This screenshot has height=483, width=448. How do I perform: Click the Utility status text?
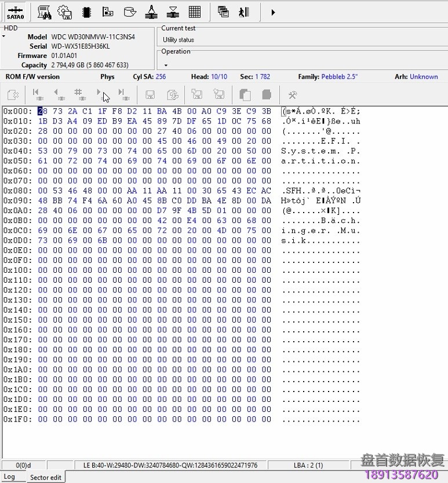point(179,40)
